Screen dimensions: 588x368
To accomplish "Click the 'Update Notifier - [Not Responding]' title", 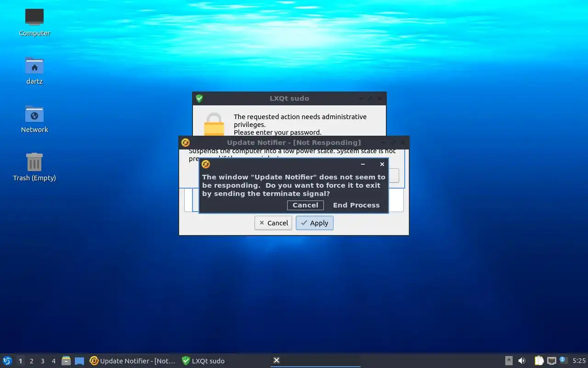I will coord(294,143).
